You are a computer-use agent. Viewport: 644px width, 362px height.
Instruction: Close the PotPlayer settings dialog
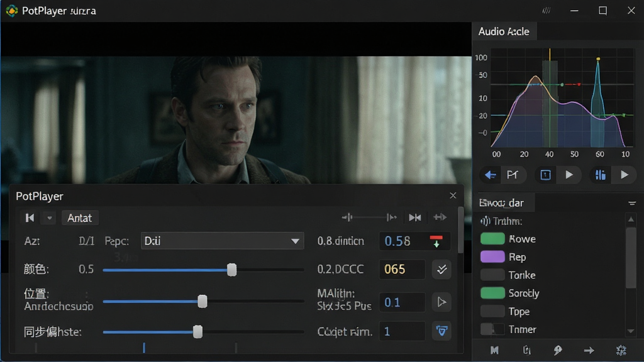click(453, 195)
